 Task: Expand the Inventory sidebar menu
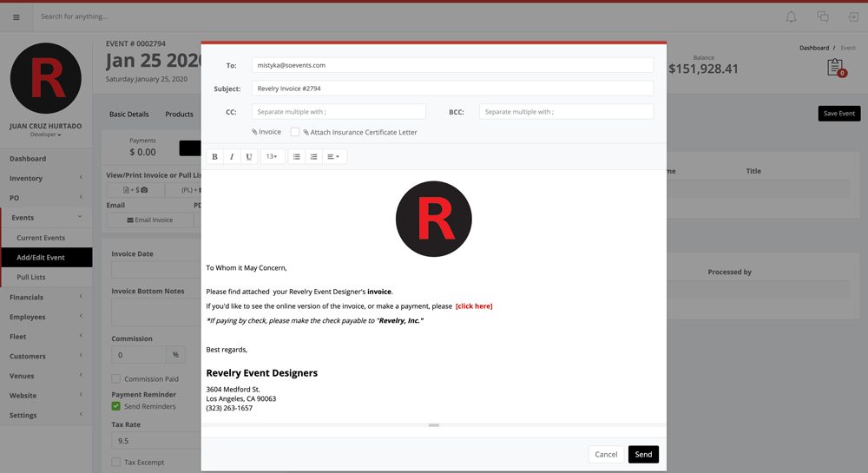pyautogui.click(x=46, y=178)
